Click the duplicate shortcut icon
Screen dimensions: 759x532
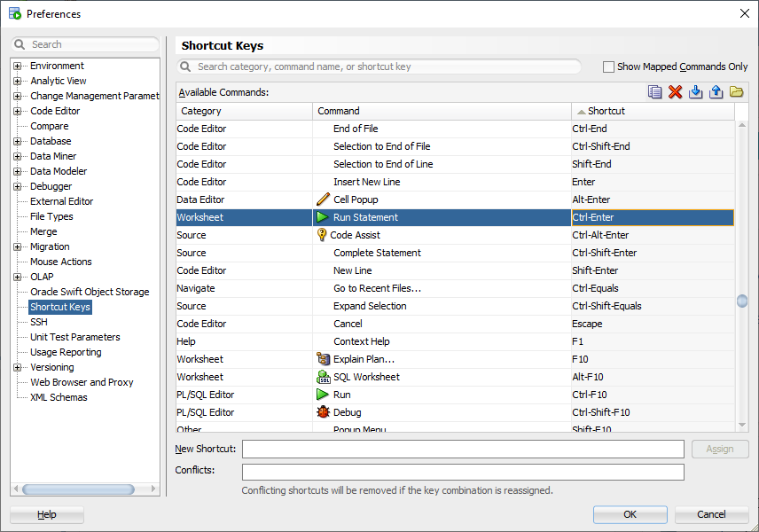[x=655, y=92]
